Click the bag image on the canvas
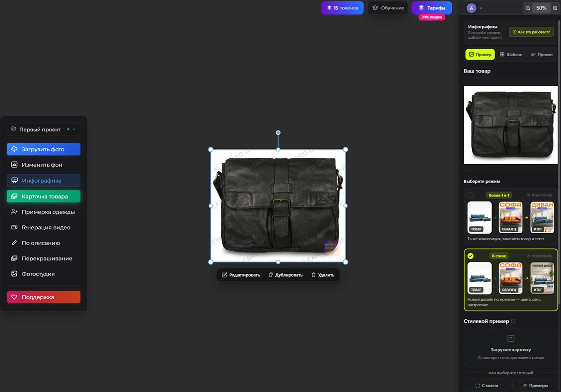This screenshot has width=561, height=392. pyautogui.click(x=278, y=205)
